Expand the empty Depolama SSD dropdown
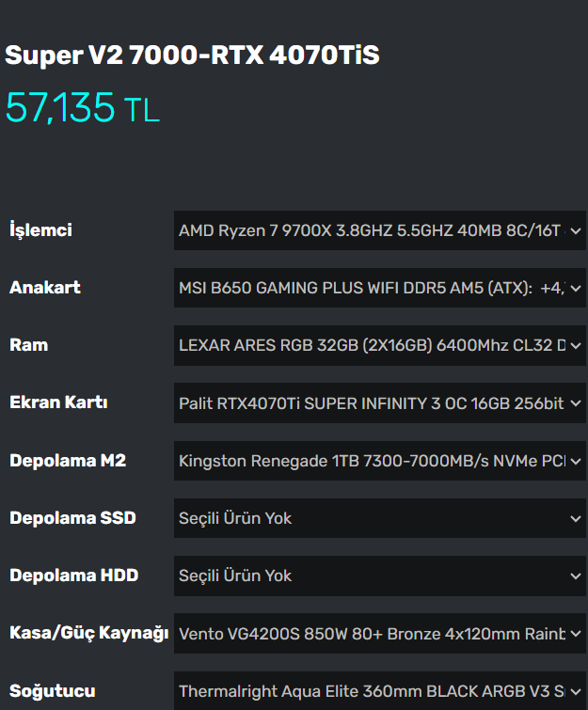 point(379,518)
